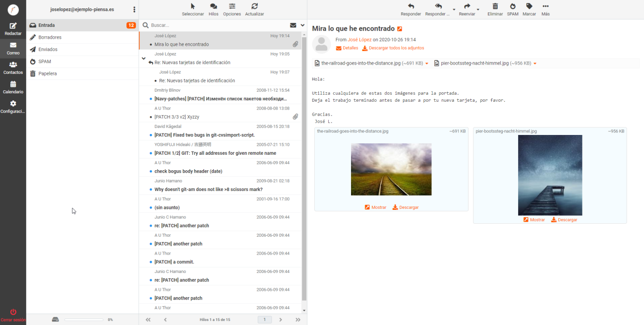Open the Calendario section

click(13, 87)
